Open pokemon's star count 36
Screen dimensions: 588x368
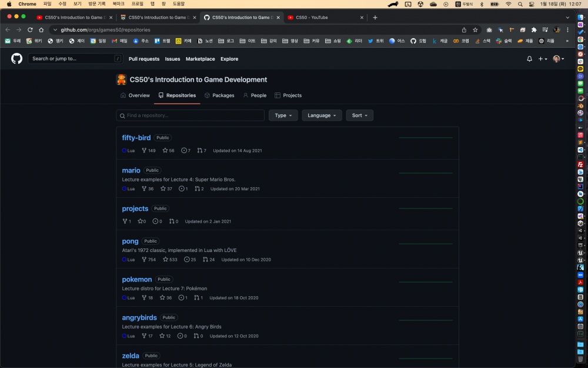pos(165,298)
